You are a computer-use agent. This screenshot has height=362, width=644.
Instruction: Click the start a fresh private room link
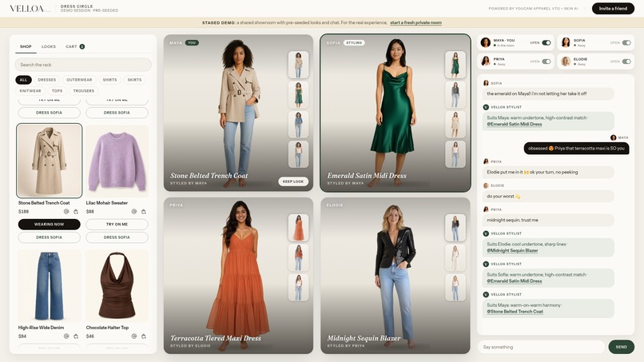pyautogui.click(x=415, y=22)
